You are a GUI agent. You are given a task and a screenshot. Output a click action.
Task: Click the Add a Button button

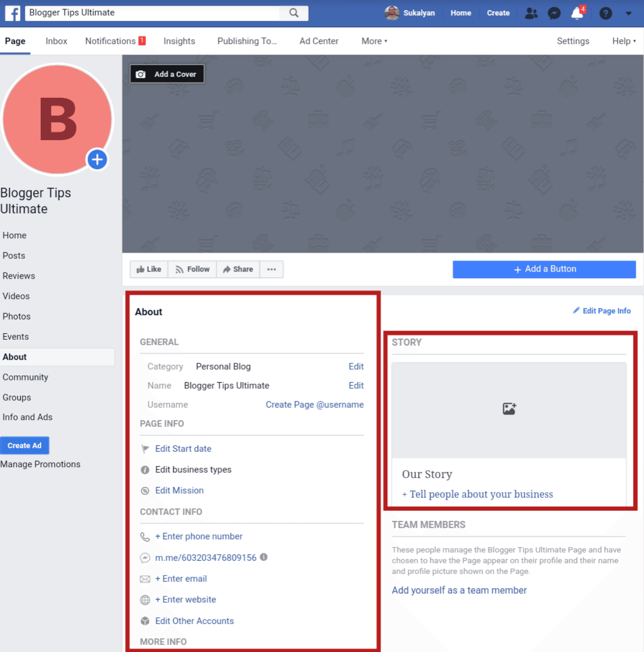pyautogui.click(x=544, y=269)
